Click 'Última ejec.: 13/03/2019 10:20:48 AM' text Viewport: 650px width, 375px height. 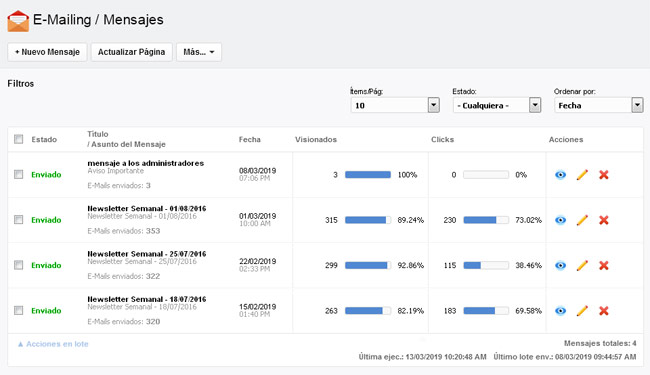coord(422,357)
